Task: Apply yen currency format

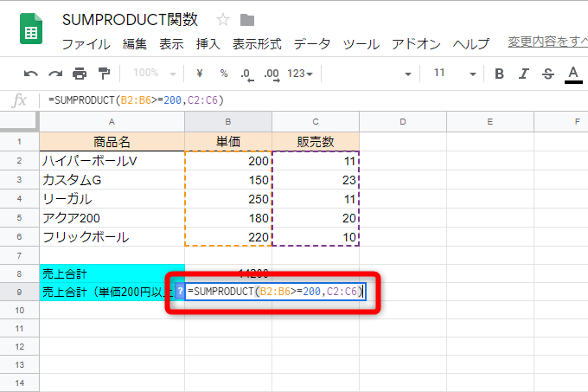Action: pyautogui.click(x=200, y=74)
